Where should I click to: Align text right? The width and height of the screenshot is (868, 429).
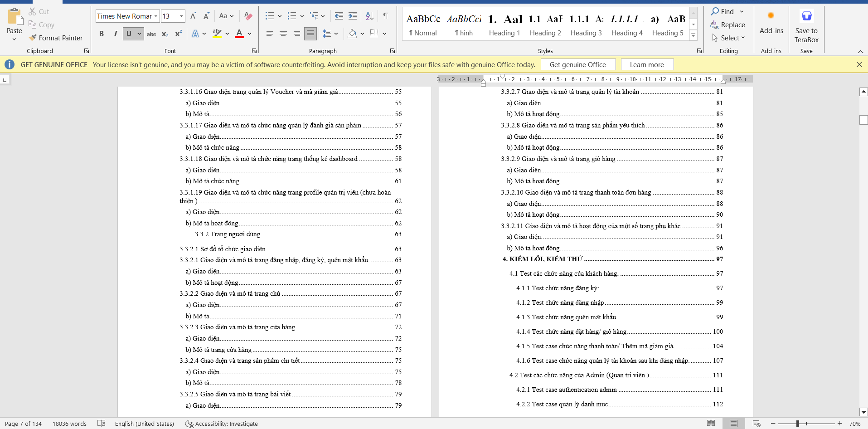[x=297, y=34]
